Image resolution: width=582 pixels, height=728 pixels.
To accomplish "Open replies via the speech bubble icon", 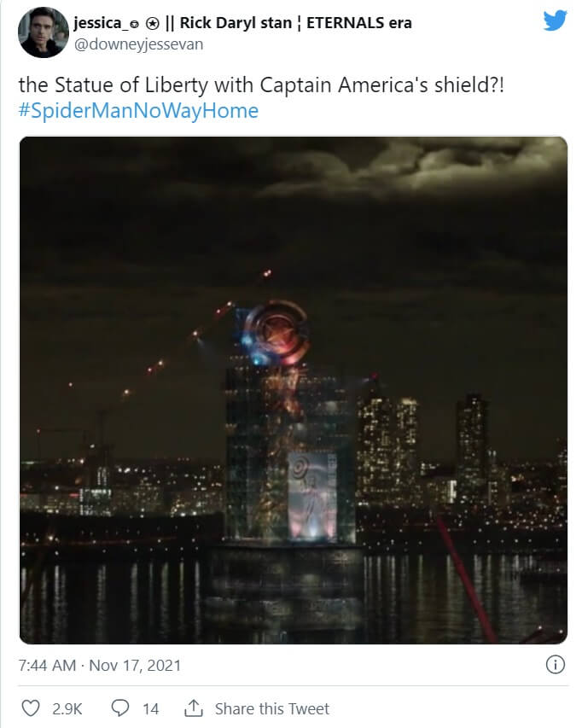I will click(120, 708).
